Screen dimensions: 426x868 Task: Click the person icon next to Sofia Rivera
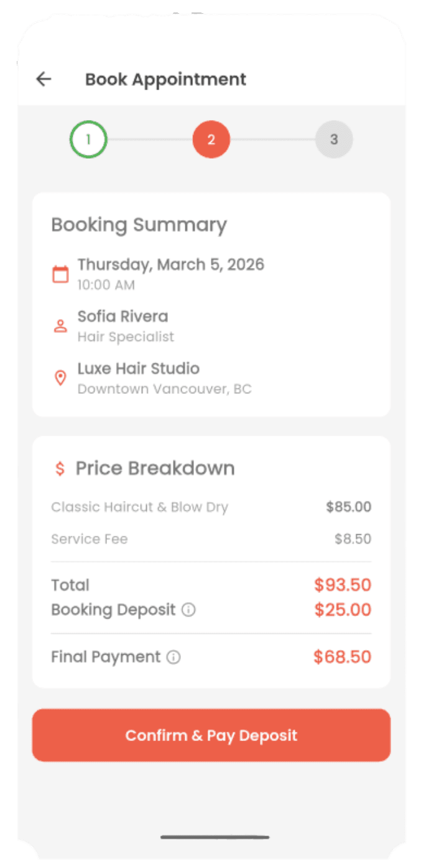[x=60, y=325]
